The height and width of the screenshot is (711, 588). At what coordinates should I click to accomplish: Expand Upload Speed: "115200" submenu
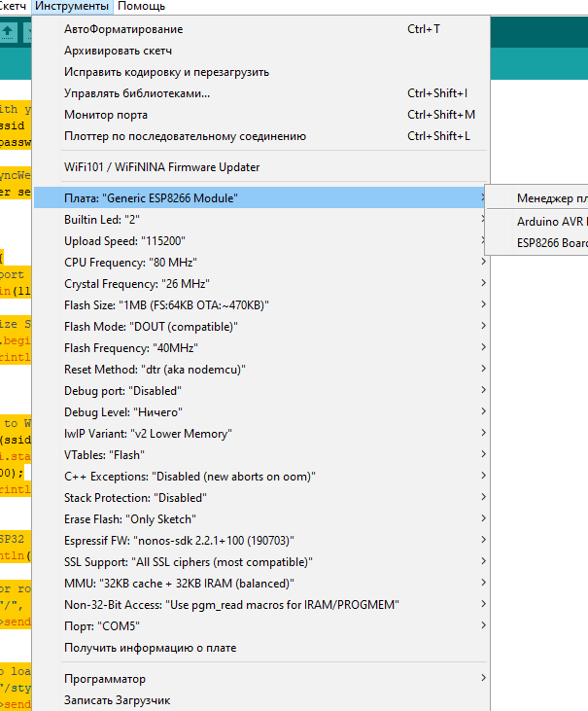pos(261,241)
